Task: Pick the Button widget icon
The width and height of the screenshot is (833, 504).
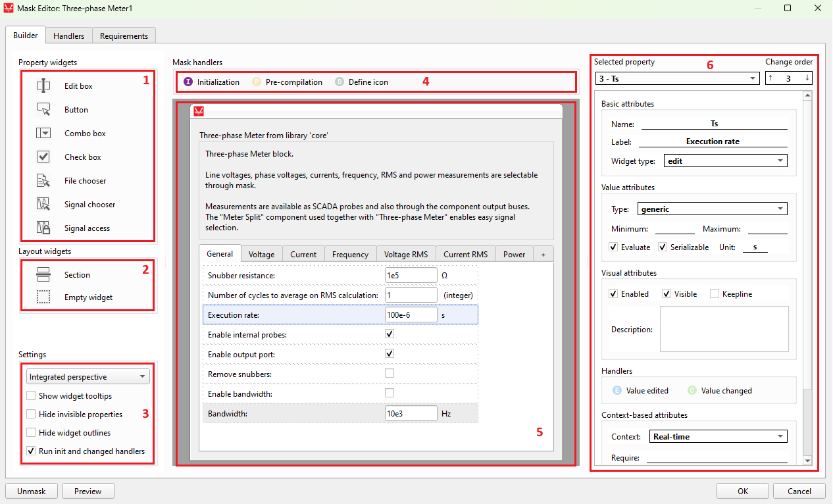Action: pyautogui.click(x=43, y=110)
